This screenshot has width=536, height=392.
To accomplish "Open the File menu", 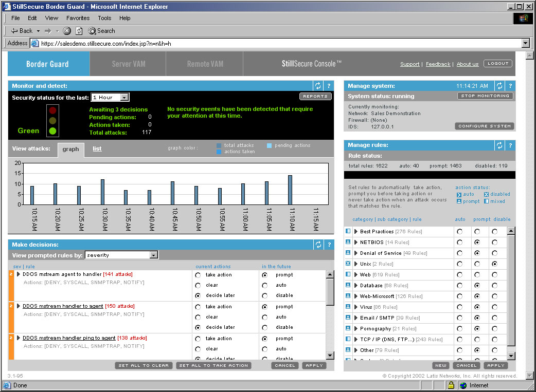I will [15, 18].
